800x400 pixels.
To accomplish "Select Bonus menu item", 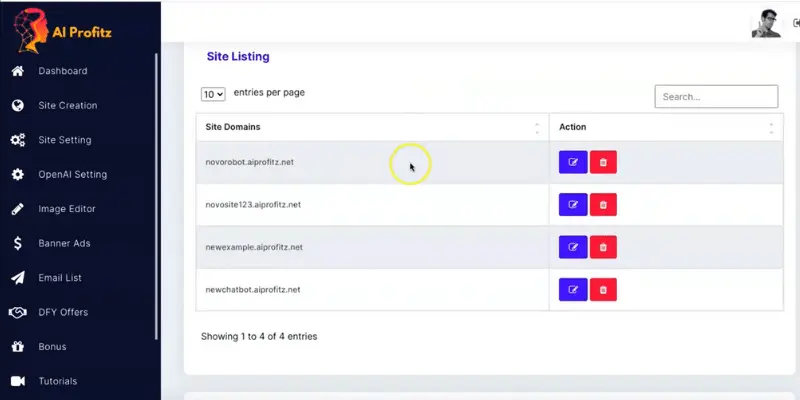I will 52,347.
